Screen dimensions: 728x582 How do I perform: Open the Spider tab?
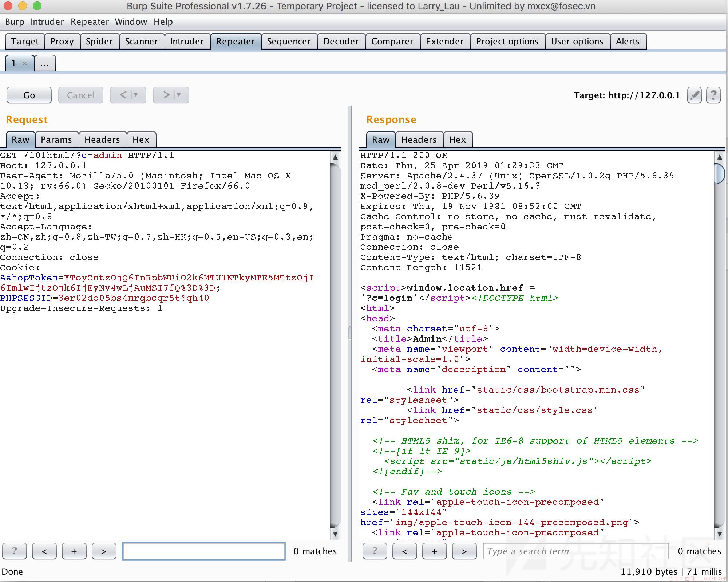point(99,42)
